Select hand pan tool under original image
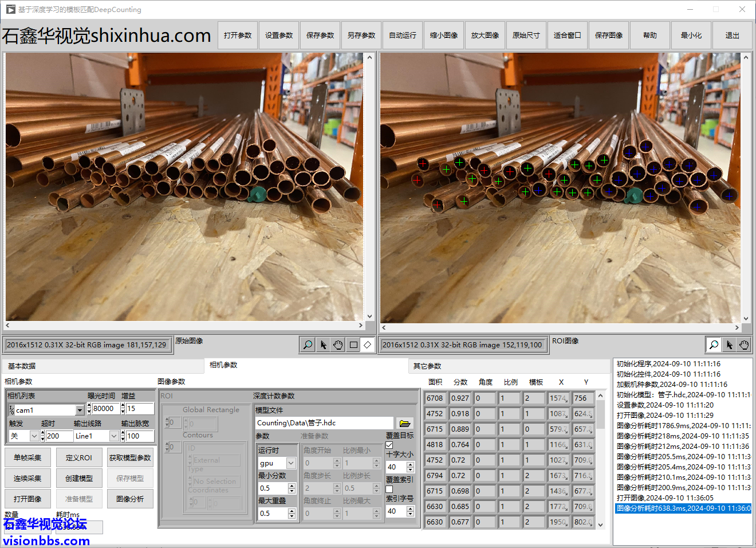Screen dimensions: 756x548 pos(338,345)
